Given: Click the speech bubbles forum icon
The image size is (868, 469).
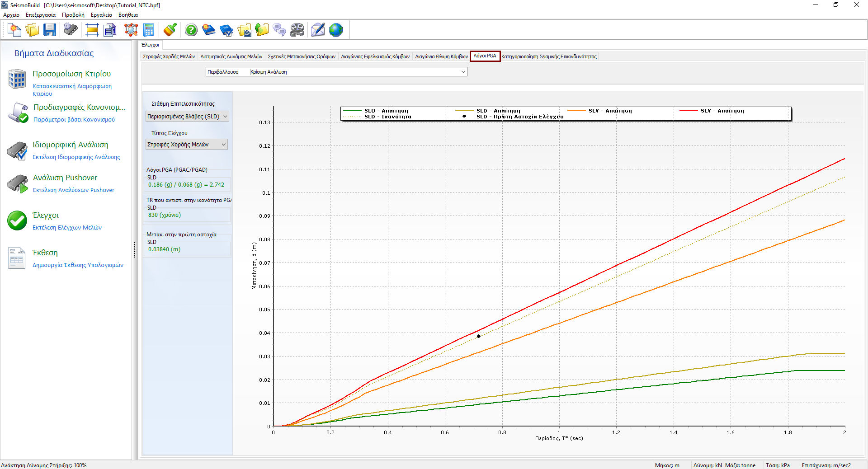Looking at the screenshot, I should click(x=279, y=30).
